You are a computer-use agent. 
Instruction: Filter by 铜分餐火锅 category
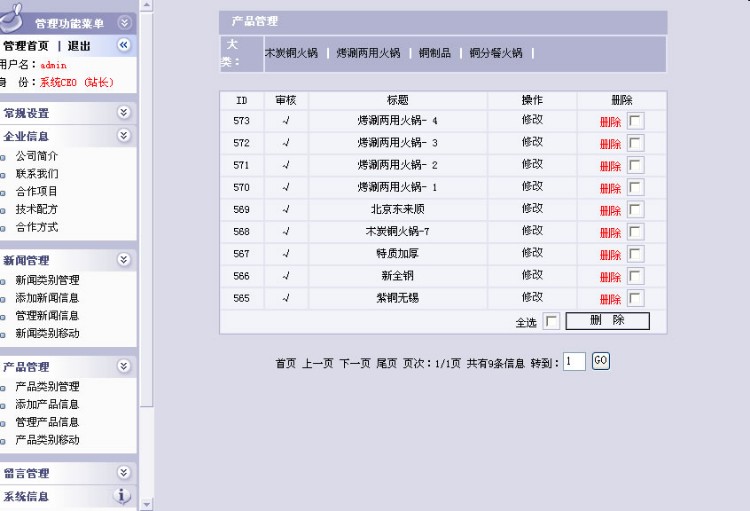click(496, 53)
